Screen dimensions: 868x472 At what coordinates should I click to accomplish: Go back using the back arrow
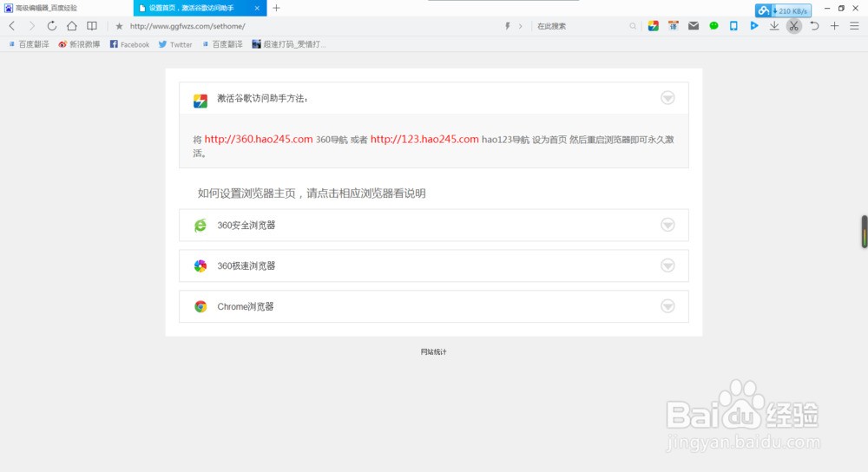point(11,26)
